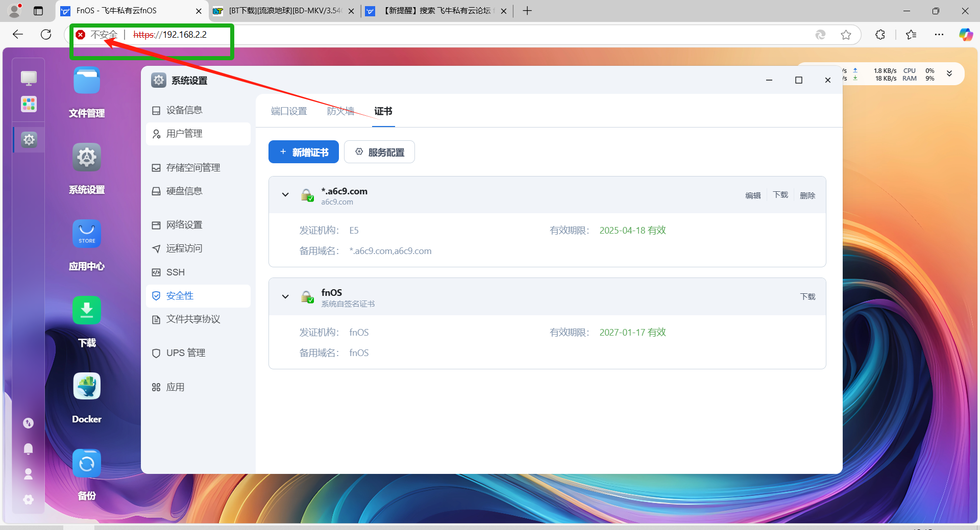Close the BT下载 browser tab
The height and width of the screenshot is (530, 980).
coord(351,11)
